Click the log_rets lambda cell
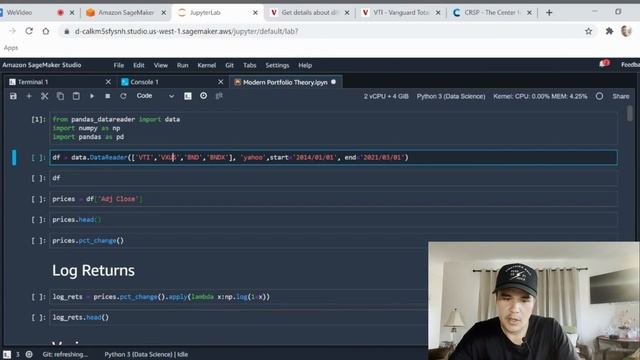This screenshot has width=640, height=360. [239, 297]
